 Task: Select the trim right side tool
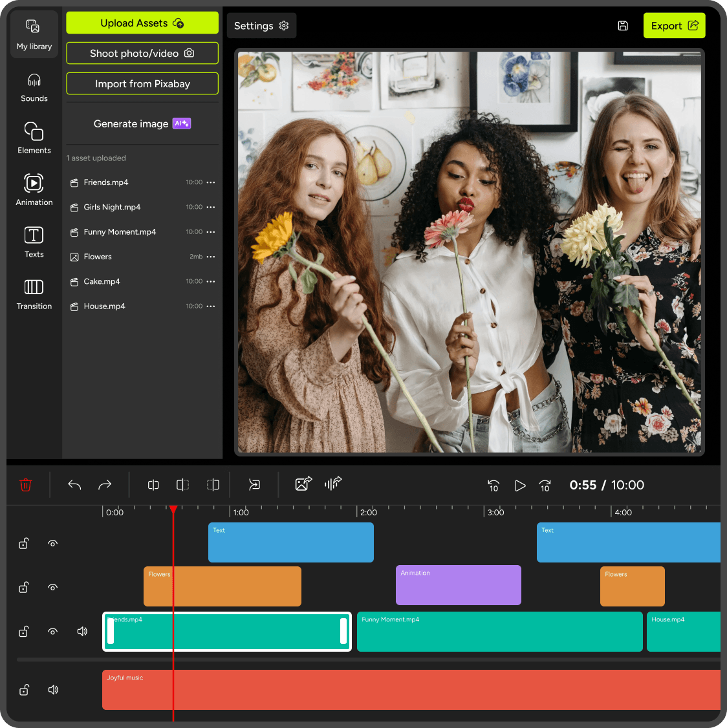(x=213, y=485)
